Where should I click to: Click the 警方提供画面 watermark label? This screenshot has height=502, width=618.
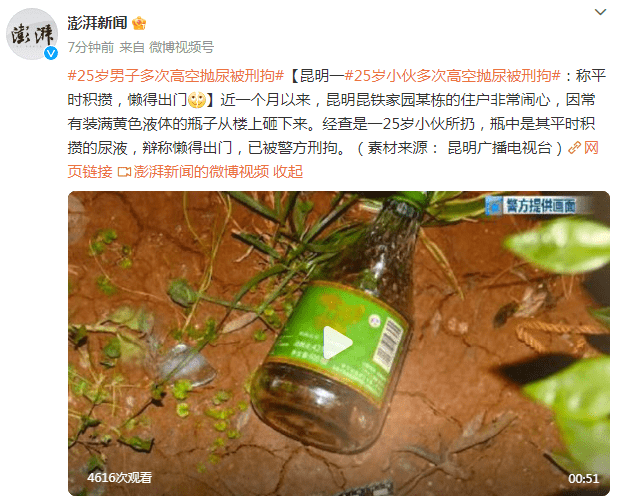[532, 206]
